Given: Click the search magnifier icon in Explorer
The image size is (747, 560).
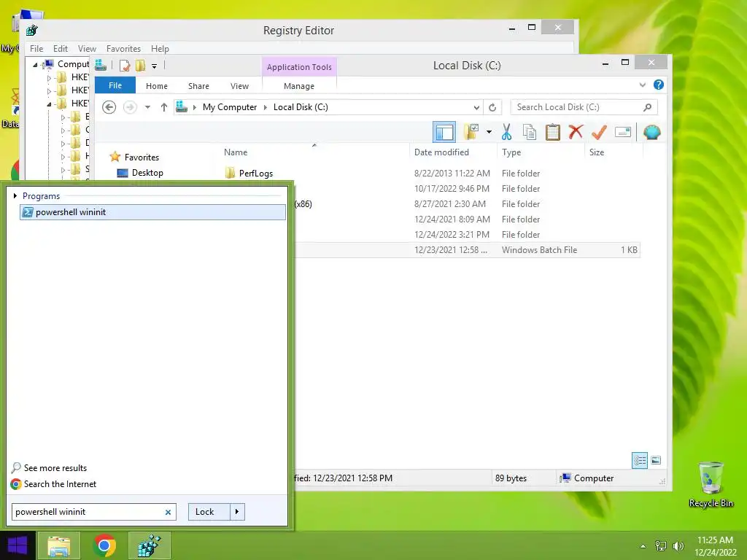Looking at the screenshot, I should tap(647, 107).
